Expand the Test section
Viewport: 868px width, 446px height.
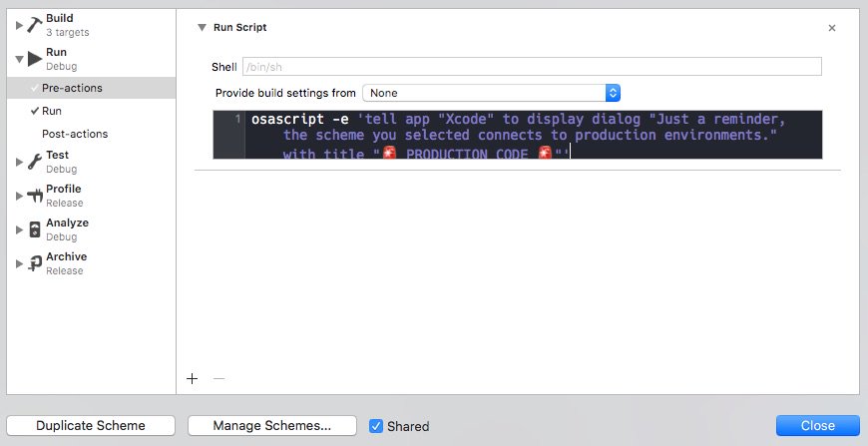pyautogui.click(x=19, y=162)
